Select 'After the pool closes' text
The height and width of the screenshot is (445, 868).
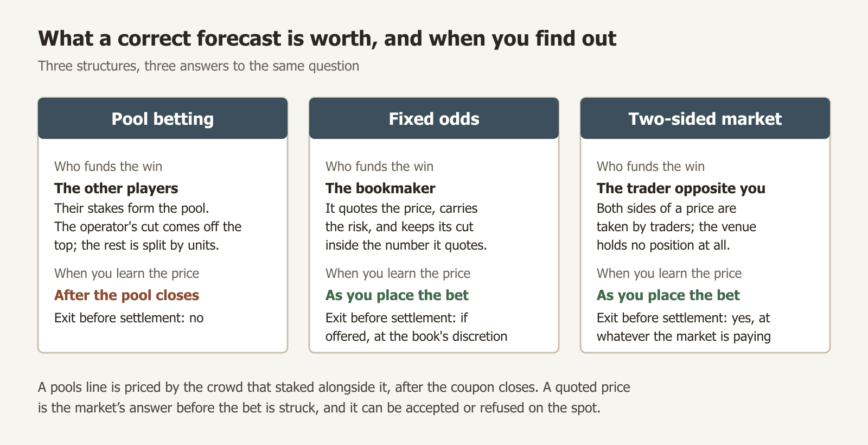[126, 295]
